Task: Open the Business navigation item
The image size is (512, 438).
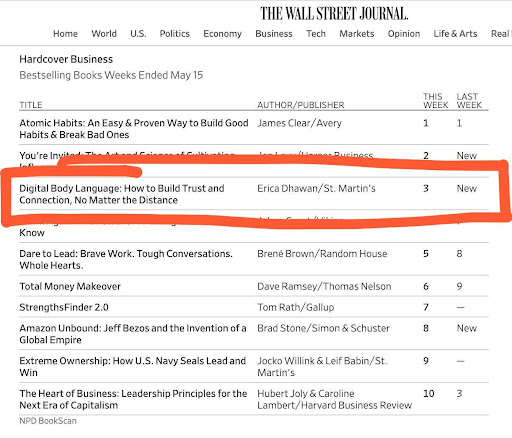Action: (274, 34)
